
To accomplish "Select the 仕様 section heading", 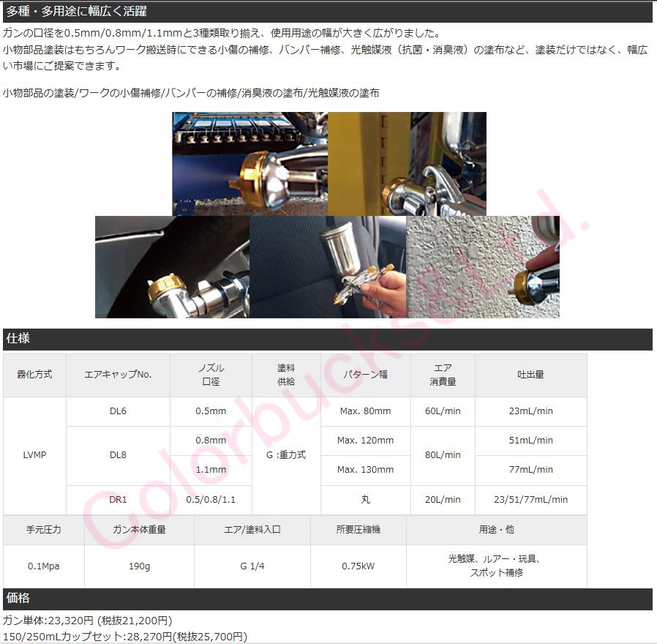I will point(328,339).
